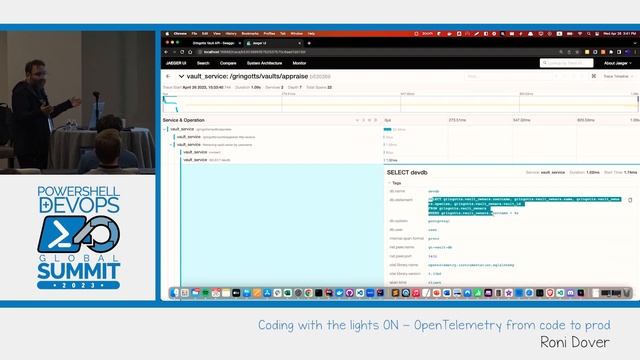Collapse the root vault_service span row
The height and width of the screenshot is (360, 640).
165,129
